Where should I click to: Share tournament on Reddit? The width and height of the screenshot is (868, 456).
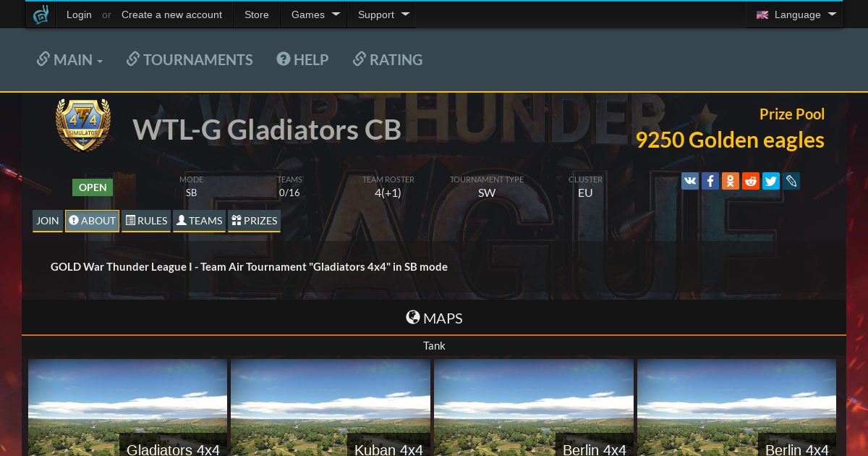point(751,181)
